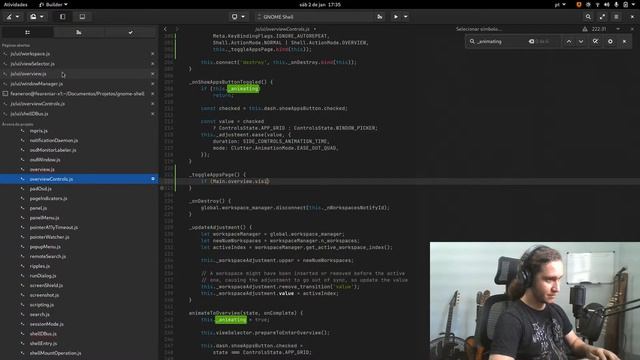Open the main hamburger menu
Viewport: 640px width, 360px height.
pyautogui.click(x=616, y=17)
